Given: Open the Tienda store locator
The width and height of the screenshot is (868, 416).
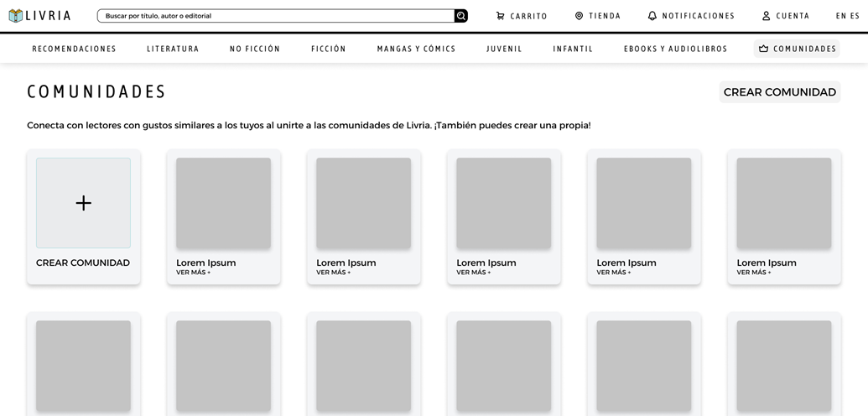Looking at the screenshot, I should [598, 16].
